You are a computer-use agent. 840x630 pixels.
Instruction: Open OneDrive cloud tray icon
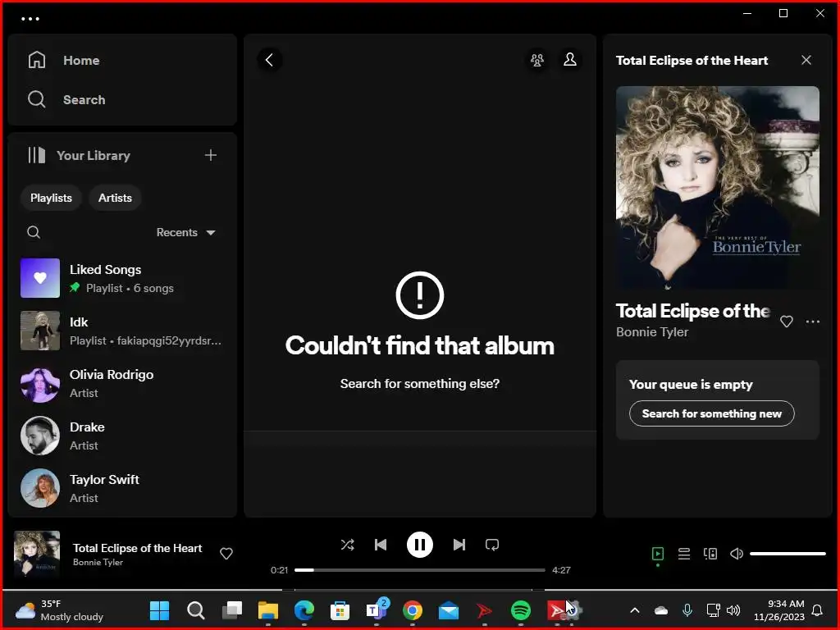pyautogui.click(x=661, y=610)
